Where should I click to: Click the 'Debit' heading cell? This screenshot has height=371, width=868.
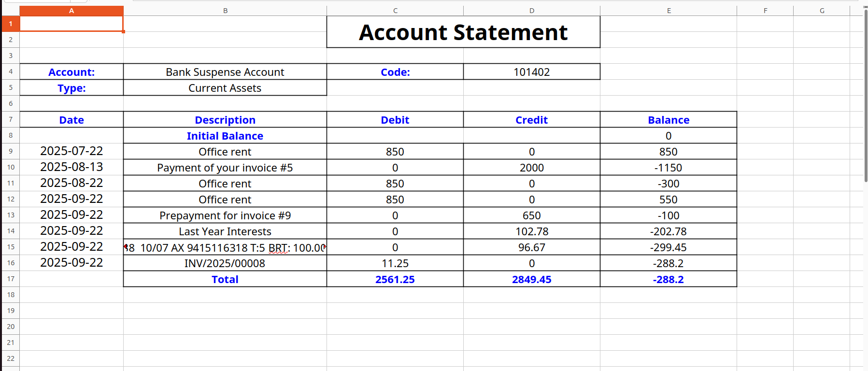[x=395, y=119]
